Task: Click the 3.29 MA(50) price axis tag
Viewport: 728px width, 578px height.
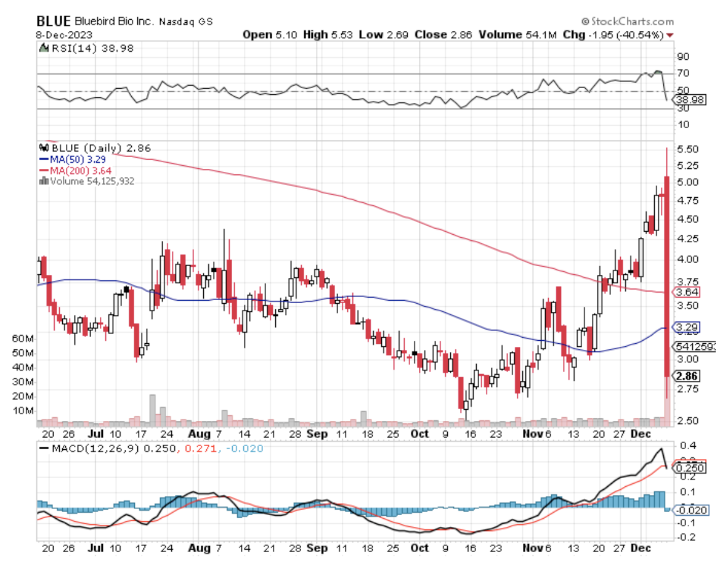Action: pos(687,327)
